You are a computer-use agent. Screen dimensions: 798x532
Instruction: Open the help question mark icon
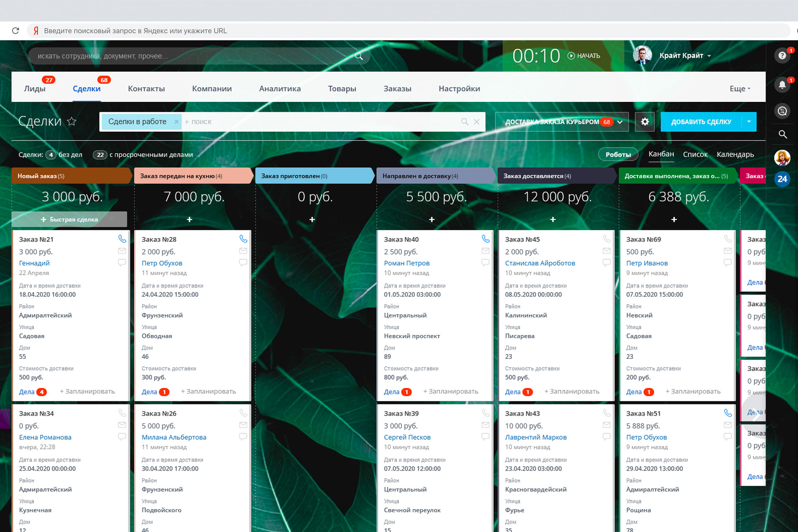coord(782,56)
